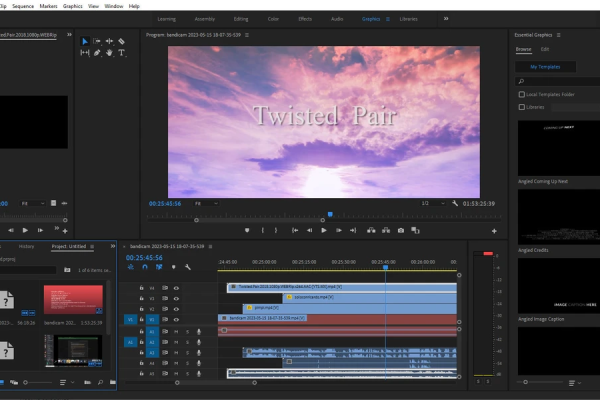Play the Program monitor video
The width and height of the screenshot is (600, 400).
(x=324, y=230)
